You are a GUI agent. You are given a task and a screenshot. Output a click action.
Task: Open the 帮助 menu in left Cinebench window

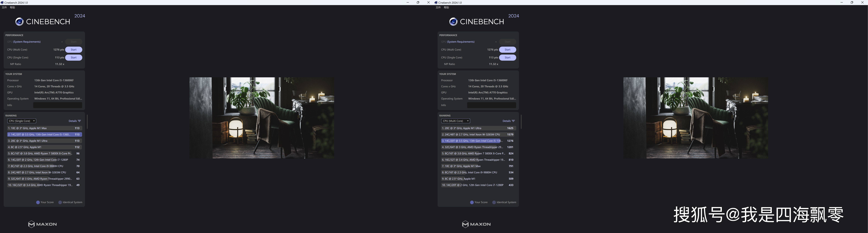pos(12,7)
